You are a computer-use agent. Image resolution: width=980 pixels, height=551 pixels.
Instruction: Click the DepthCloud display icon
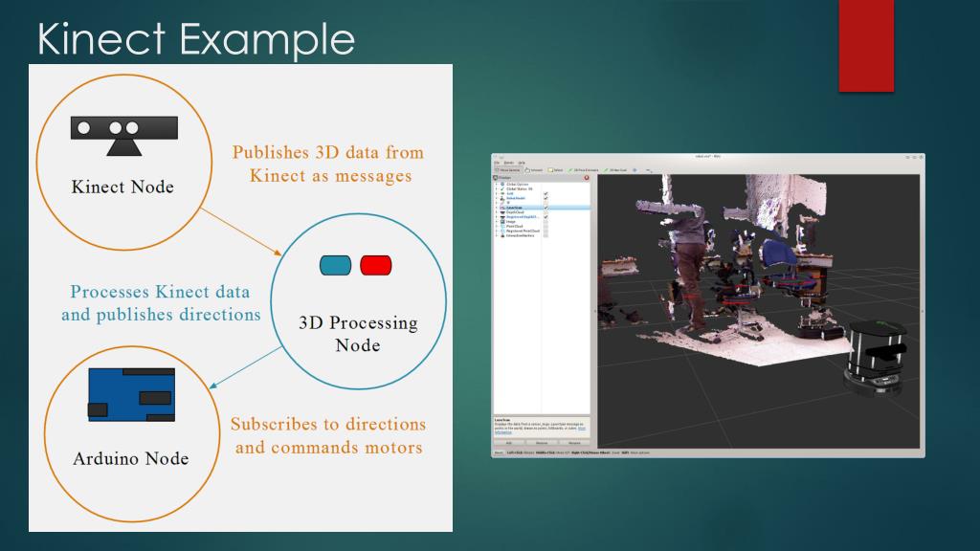tap(502, 212)
